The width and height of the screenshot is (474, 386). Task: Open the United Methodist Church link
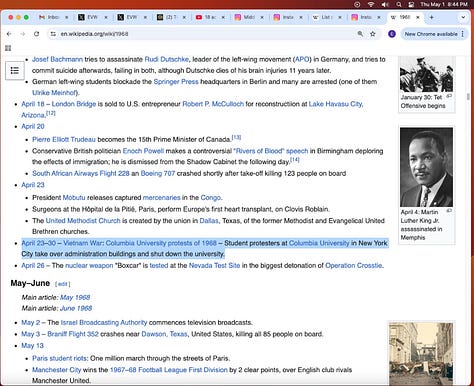point(83,221)
